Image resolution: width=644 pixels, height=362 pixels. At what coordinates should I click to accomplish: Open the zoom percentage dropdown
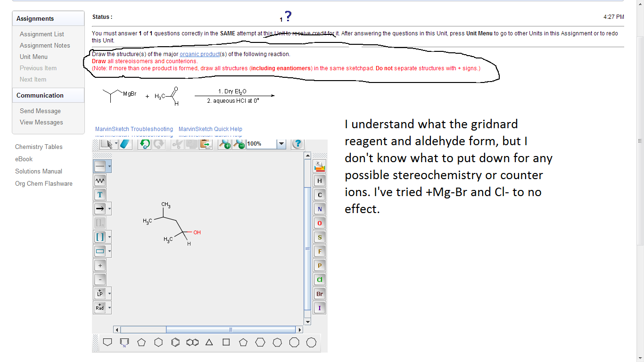[281, 144]
